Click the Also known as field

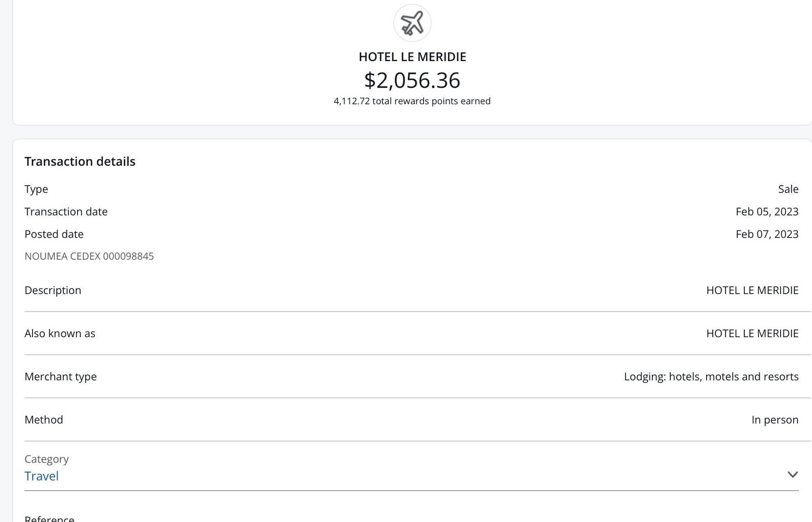(60, 333)
